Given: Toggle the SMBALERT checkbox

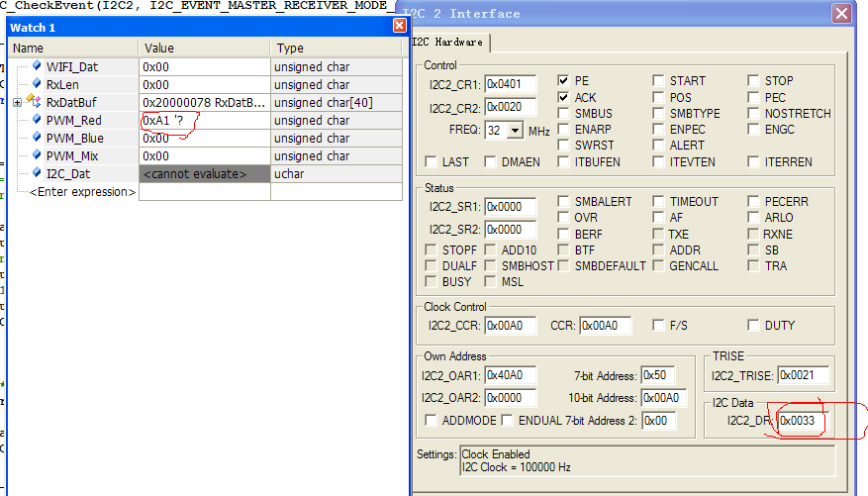Looking at the screenshot, I should (563, 201).
